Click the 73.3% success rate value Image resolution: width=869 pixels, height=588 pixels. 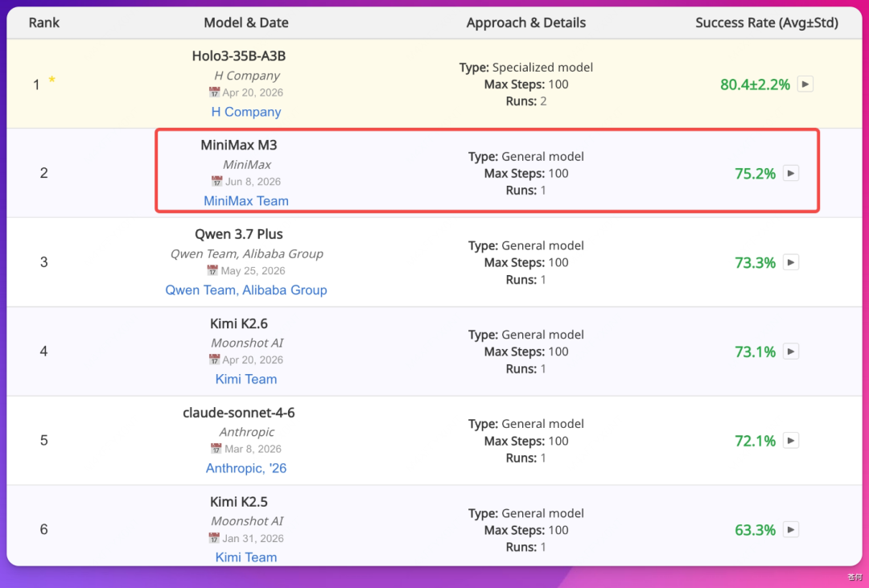click(755, 263)
